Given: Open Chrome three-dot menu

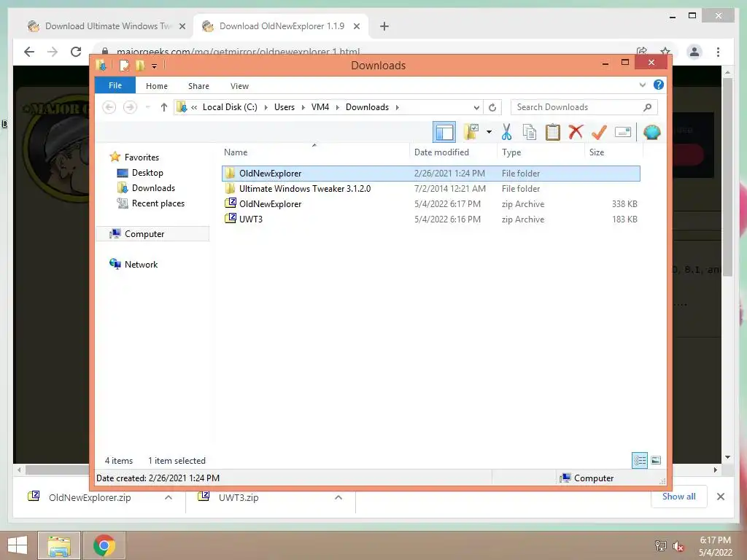Looking at the screenshot, I should coord(718,52).
